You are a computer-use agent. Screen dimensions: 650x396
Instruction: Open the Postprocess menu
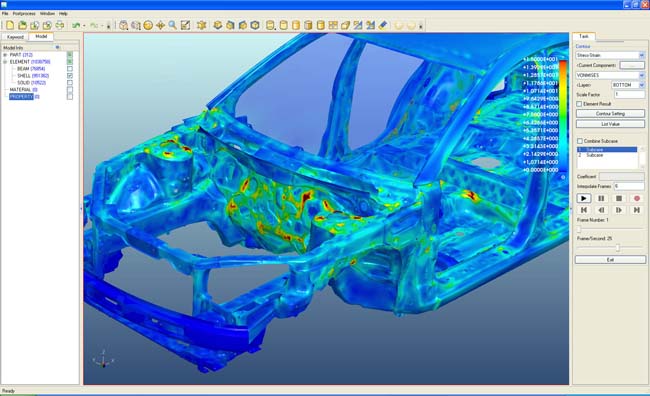point(24,14)
